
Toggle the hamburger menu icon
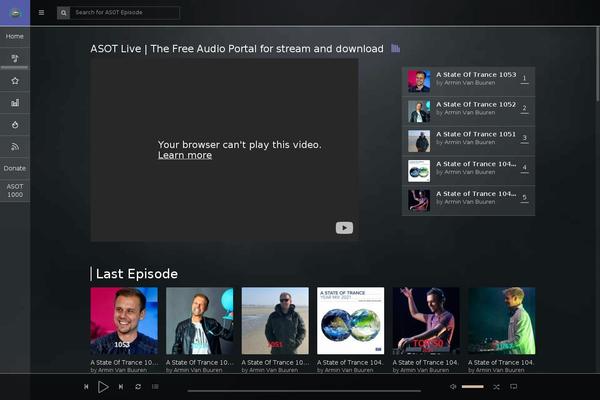pos(41,13)
